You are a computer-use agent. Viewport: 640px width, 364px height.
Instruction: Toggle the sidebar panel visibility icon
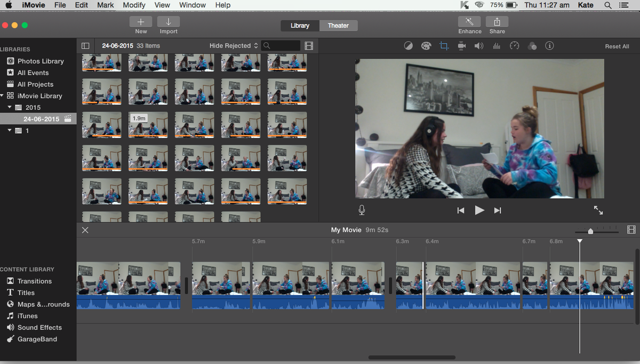click(85, 46)
